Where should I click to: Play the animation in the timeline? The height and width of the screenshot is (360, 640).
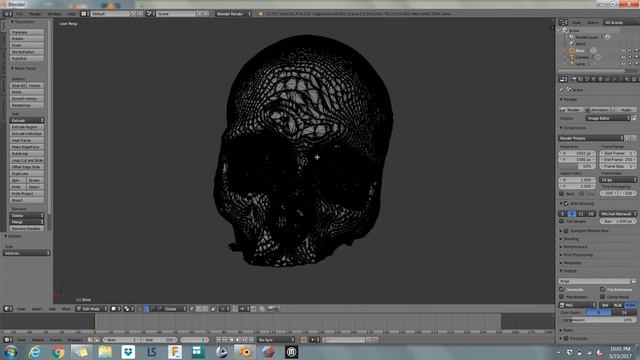tap(238, 340)
